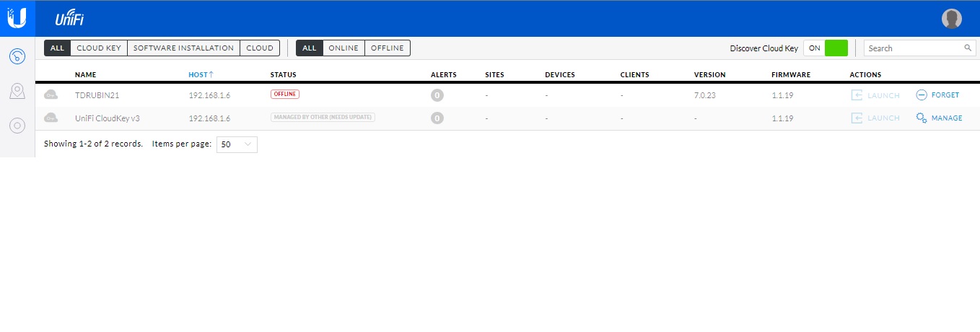The width and height of the screenshot is (980, 332).
Task: Click the DEVICES column header
Action: tap(559, 74)
